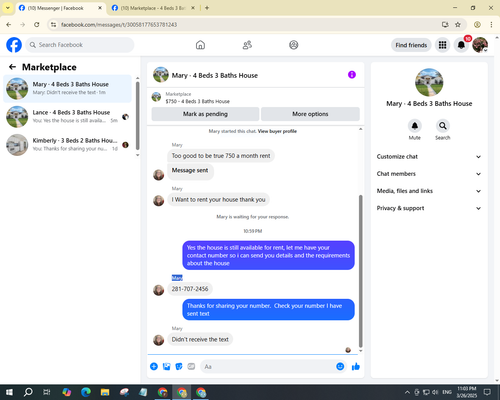Open Lance - 4 Beds 3 Baths House chat
Screen dimensions: 500x400
[x=67, y=117]
